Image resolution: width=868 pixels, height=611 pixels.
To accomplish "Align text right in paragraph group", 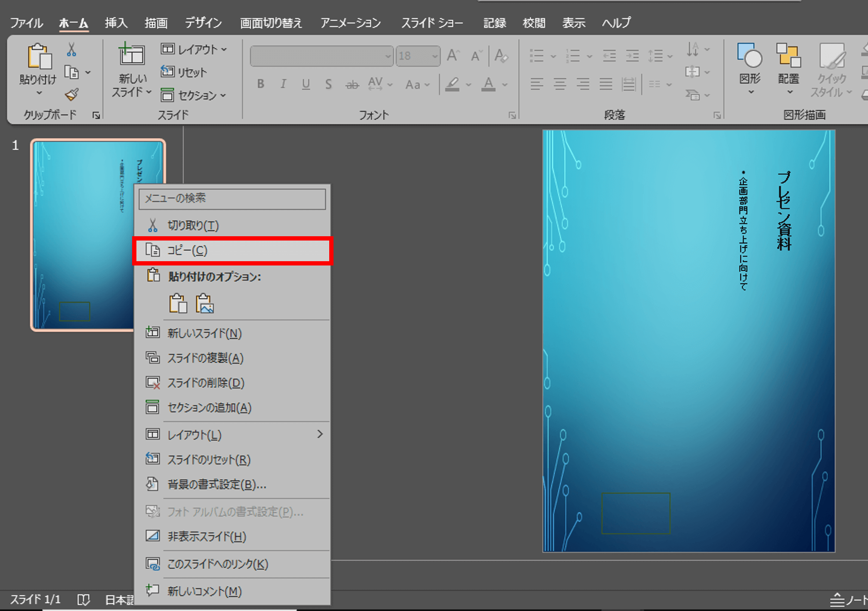I will (x=583, y=83).
